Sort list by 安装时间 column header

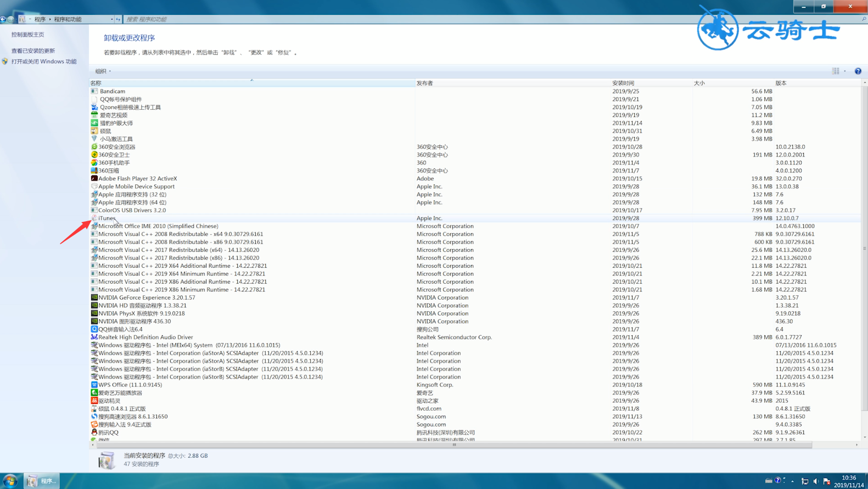pos(652,83)
